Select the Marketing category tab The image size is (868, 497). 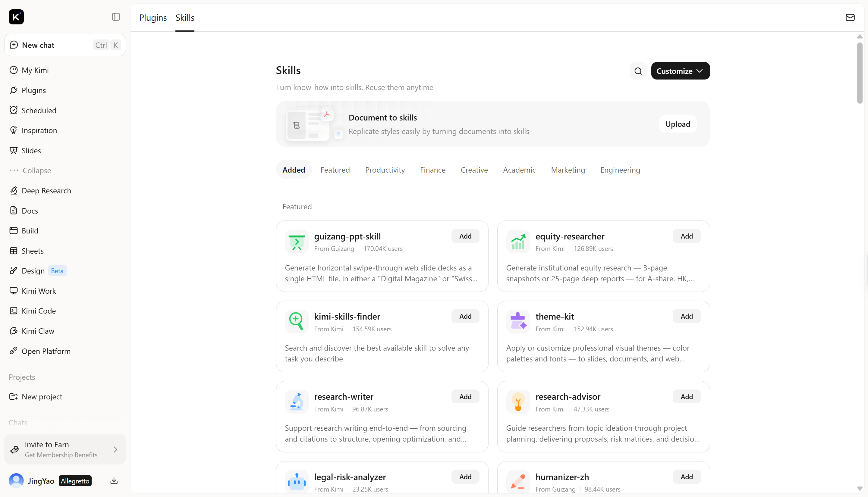(568, 170)
